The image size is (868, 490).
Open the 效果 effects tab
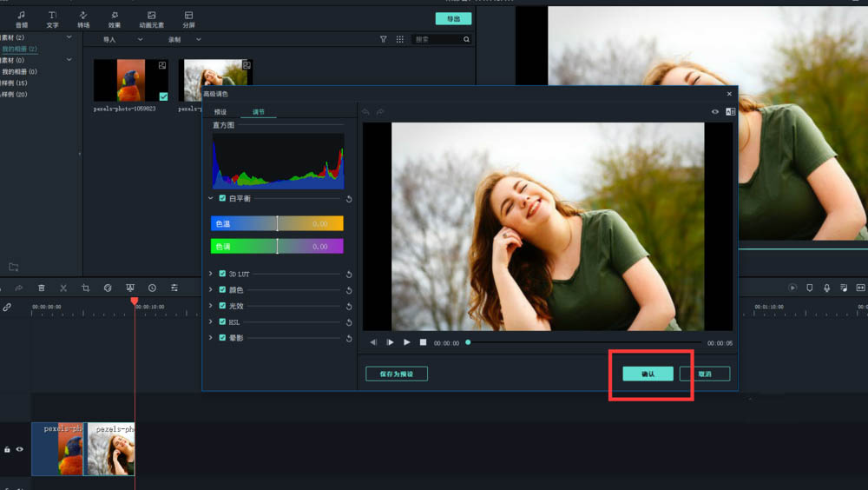[115, 19]
